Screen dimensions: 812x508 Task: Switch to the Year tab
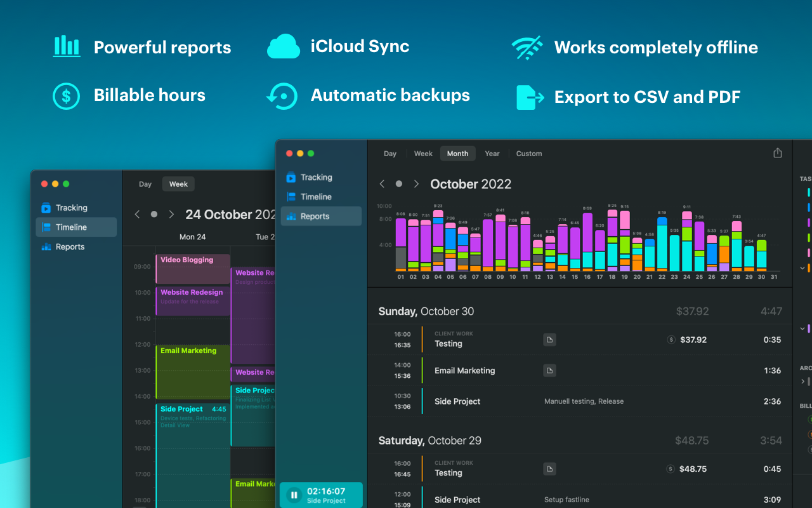coord(492,154)
